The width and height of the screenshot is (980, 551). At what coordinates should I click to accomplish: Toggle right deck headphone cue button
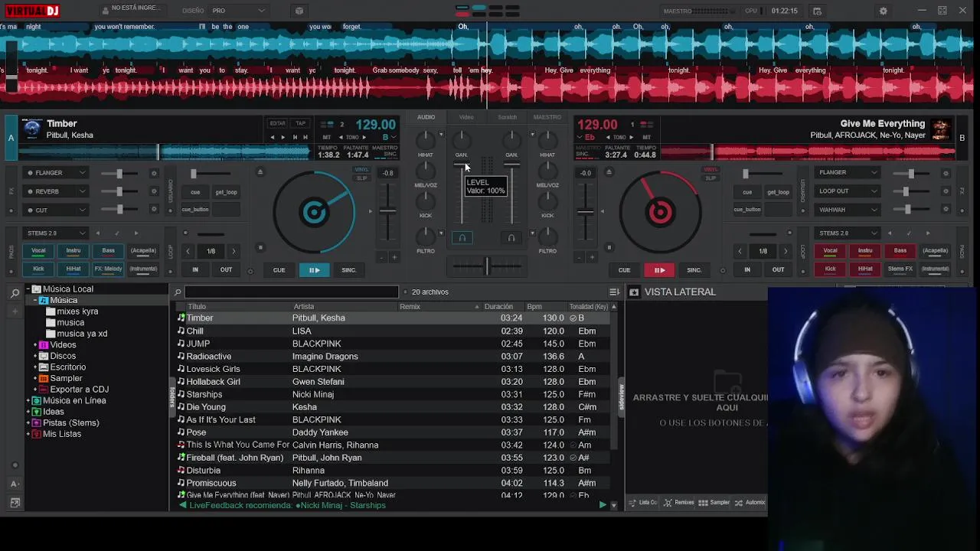pos(511,238)
